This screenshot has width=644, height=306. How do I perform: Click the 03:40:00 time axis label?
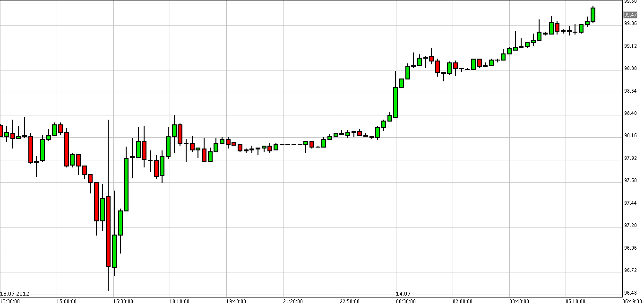(x=519, y=301)
